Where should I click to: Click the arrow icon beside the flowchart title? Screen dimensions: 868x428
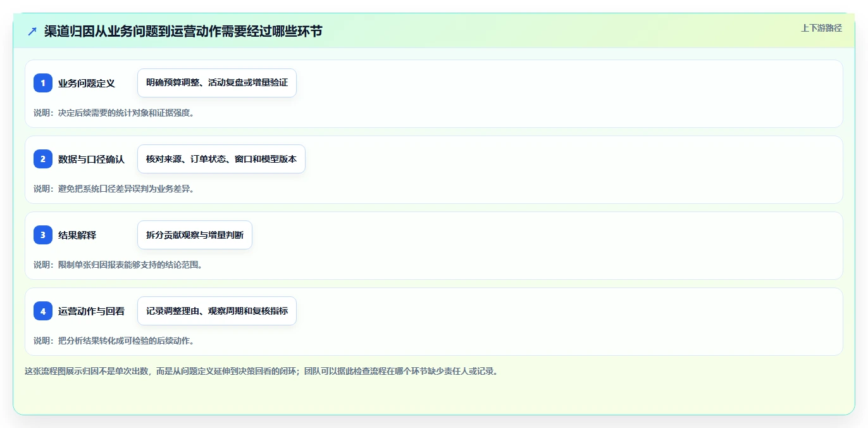(x=32, y=31)
